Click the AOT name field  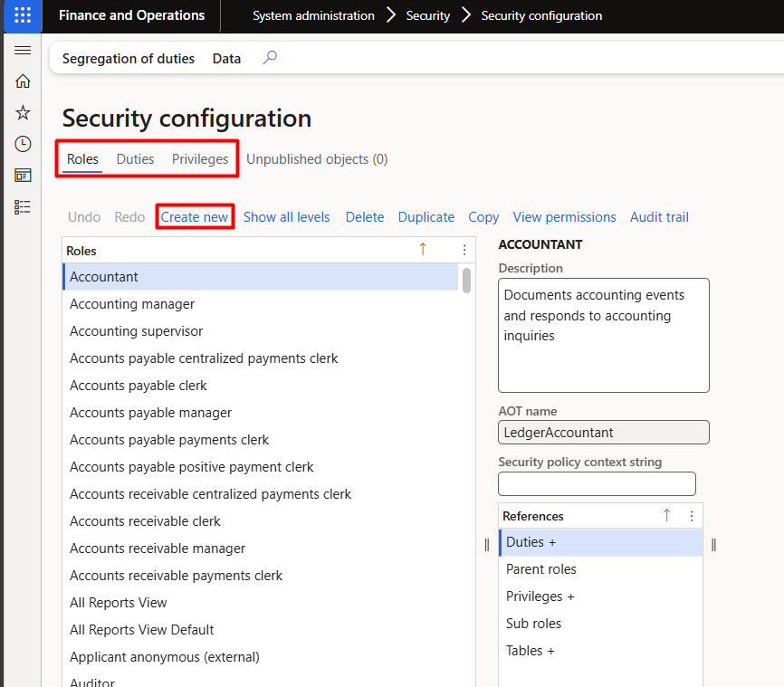604,432
